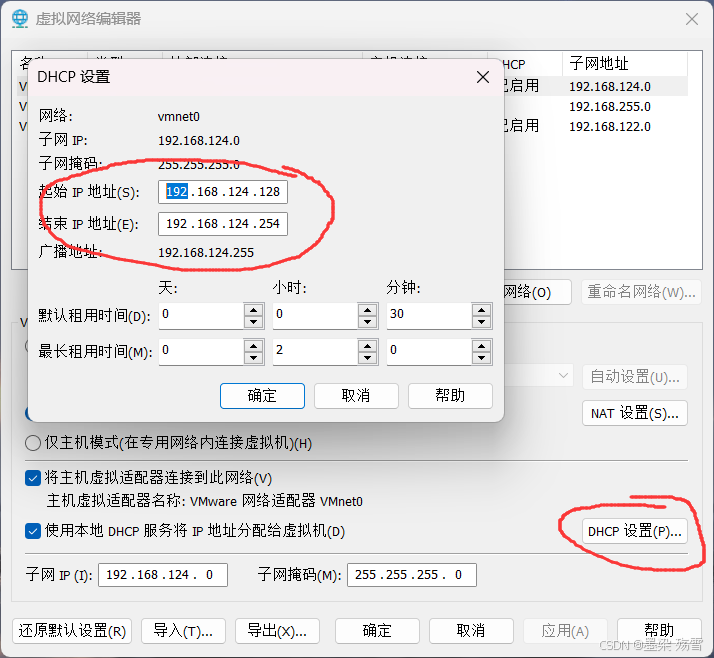Viewport: 714px width, 658px height.
Task: Decrease default lease hours with down arrow
Action: (x=367, y=322)
